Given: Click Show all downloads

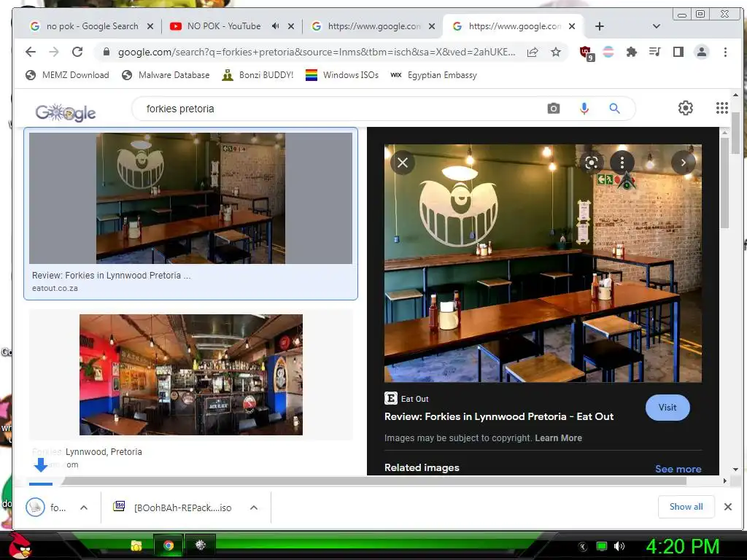Looking at the screenshot, I should (686, 507).
